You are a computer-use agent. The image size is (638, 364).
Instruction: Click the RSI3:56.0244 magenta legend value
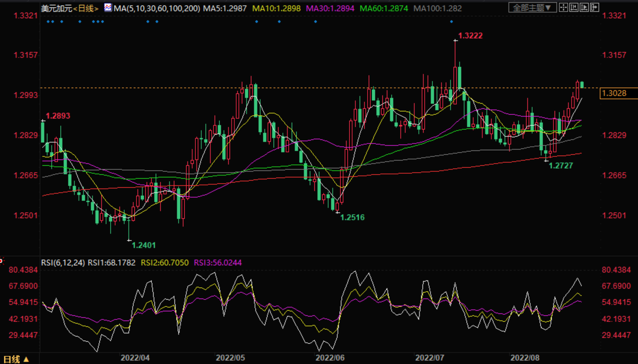coord(218,263)
